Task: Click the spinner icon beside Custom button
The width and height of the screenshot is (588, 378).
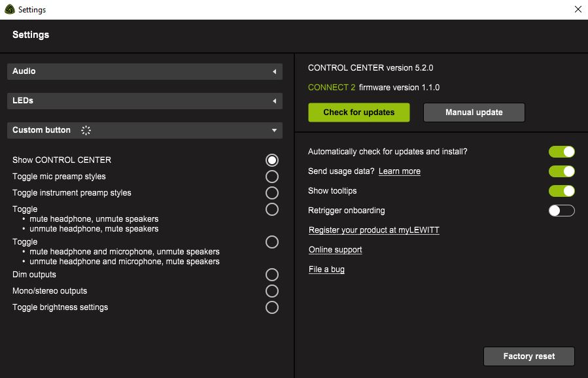Action: (86, 130)
